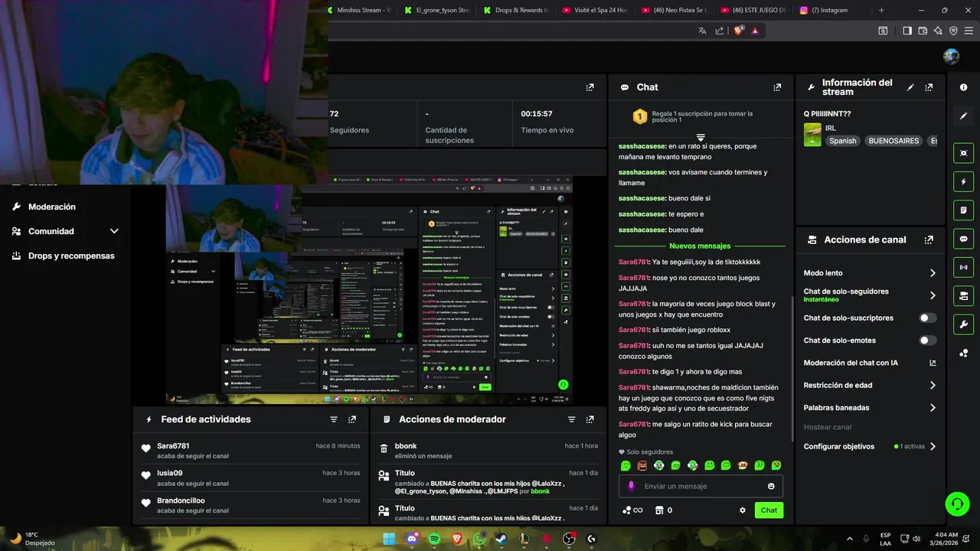Toggle the browser sidebar panel icon
This screenshot has width=980, height=551.
coord(907,31)
